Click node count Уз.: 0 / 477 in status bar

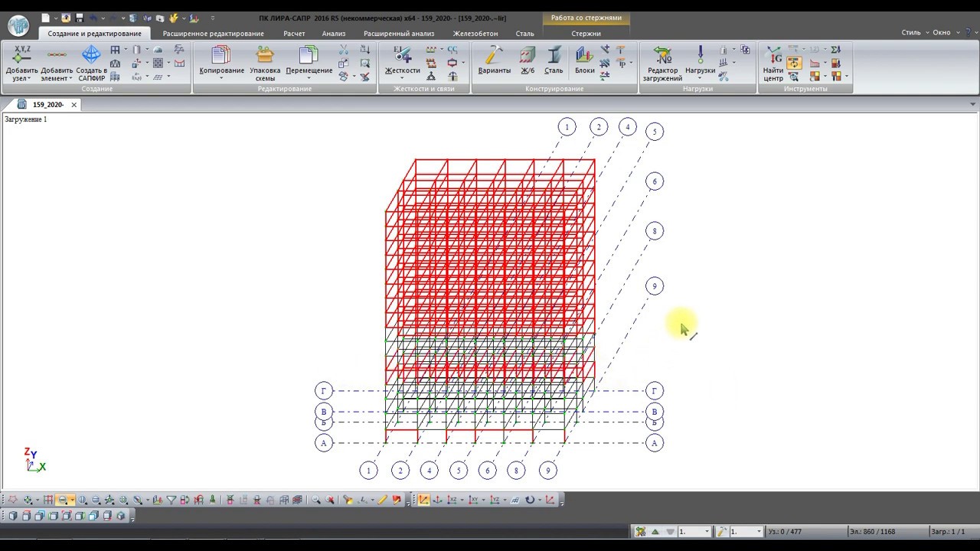click(785, 531)
